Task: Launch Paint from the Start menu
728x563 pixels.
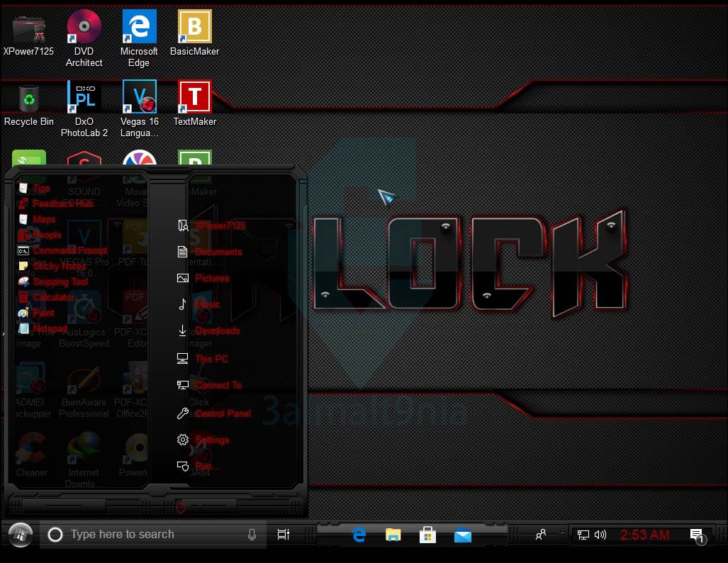Action: (36, 313)
